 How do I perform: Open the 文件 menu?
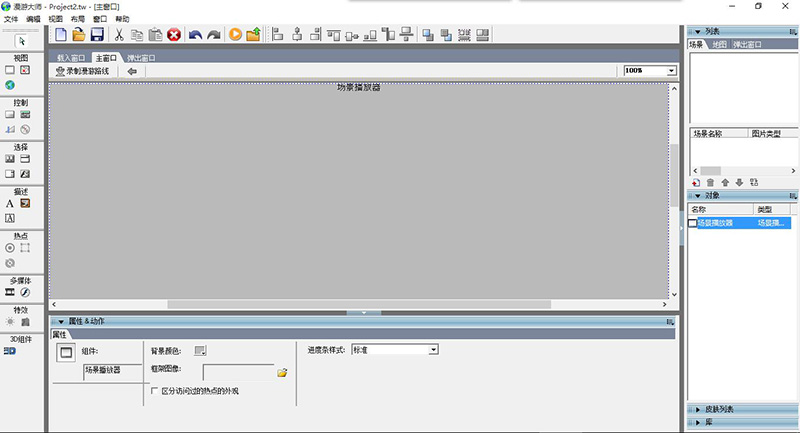click(11, 19)
